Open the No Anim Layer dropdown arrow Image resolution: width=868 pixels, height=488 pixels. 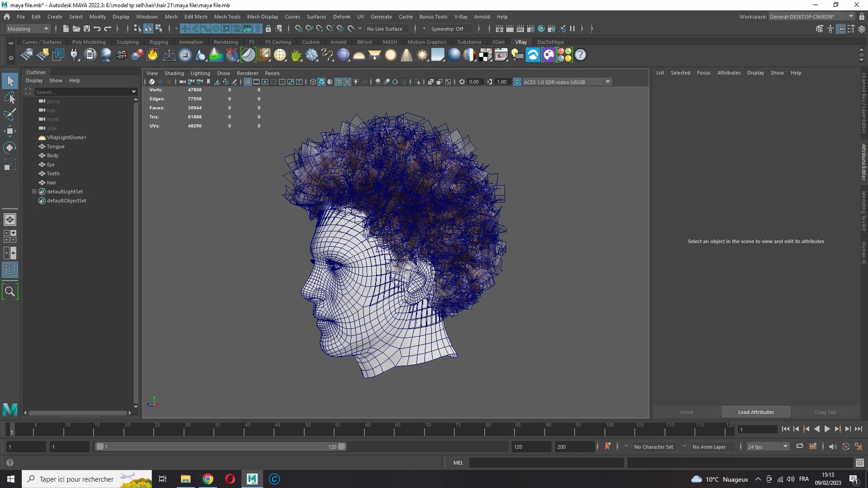click(x=684, y=447)
